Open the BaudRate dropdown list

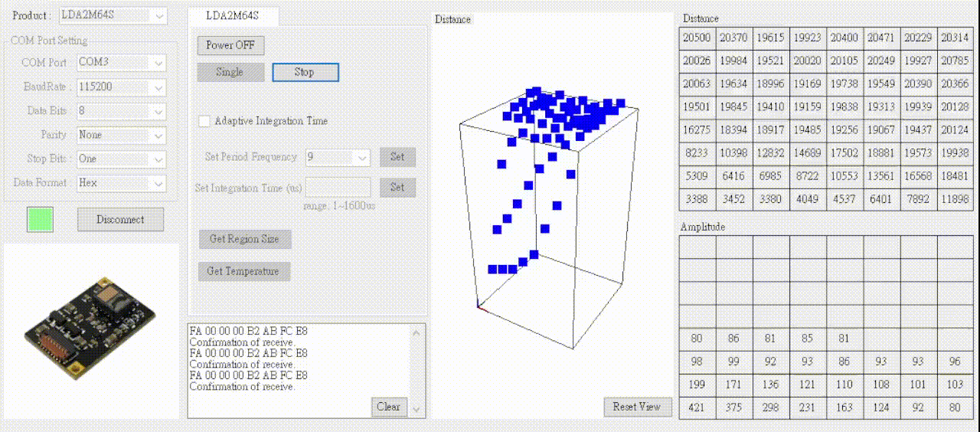(x=158, y=87)
